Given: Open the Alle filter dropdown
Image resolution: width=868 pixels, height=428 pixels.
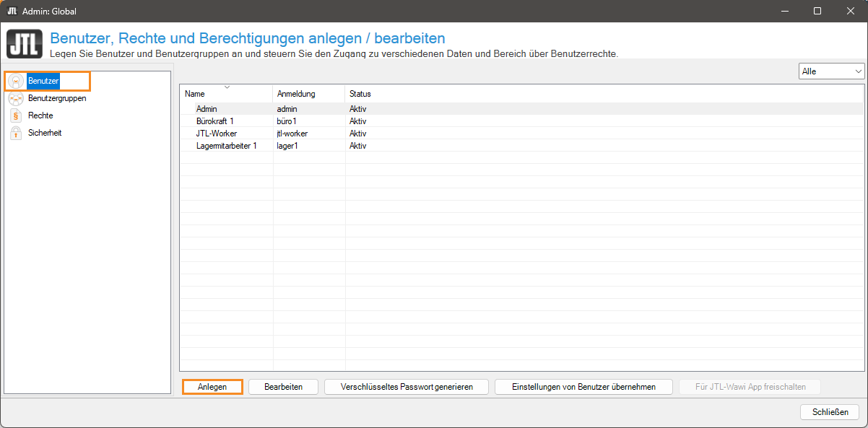Looking at the screenshot, I should tap(831, 71).
